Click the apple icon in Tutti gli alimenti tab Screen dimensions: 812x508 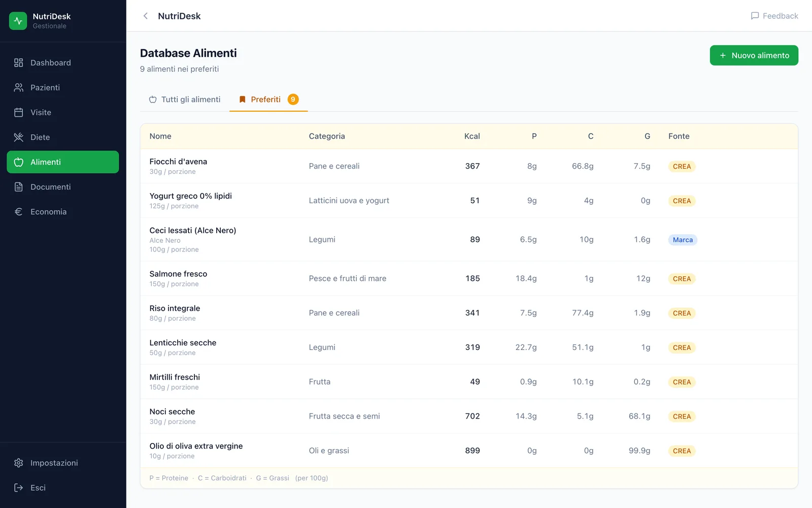point(153,100)
